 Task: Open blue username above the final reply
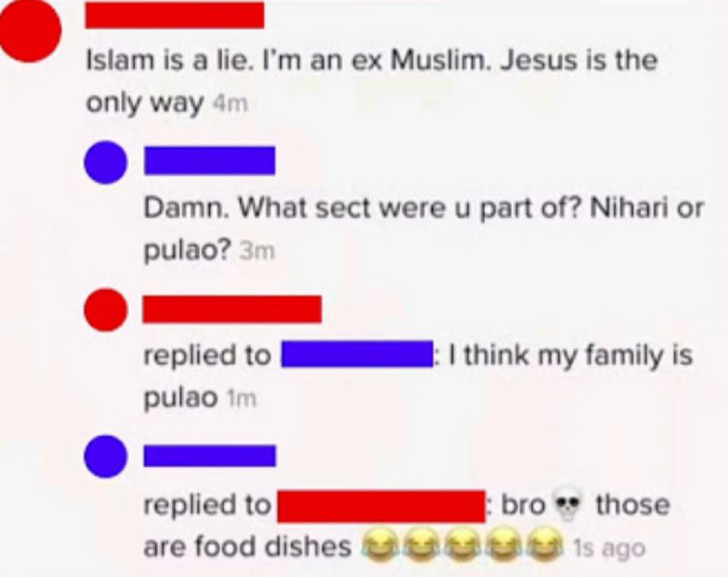(210, 456)
